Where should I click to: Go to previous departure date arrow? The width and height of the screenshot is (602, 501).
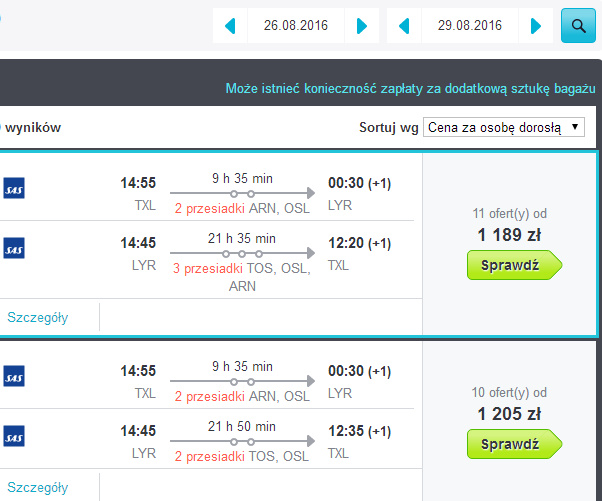click(230, 26)
